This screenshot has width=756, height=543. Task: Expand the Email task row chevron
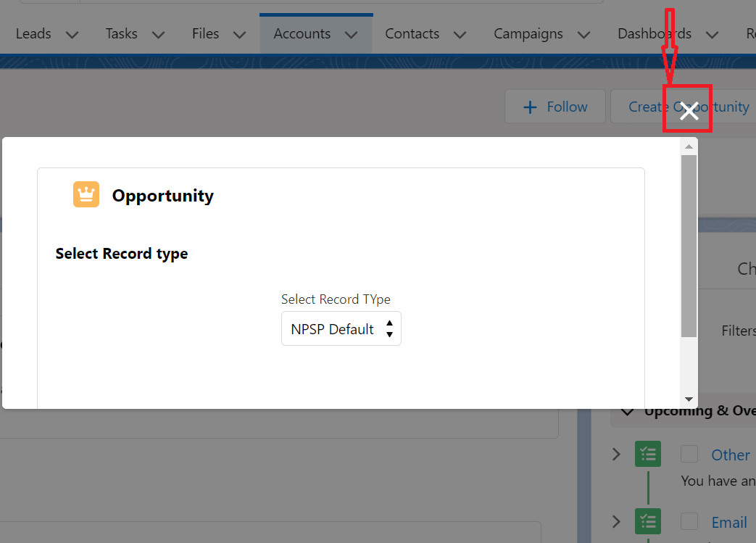point(616,522)
